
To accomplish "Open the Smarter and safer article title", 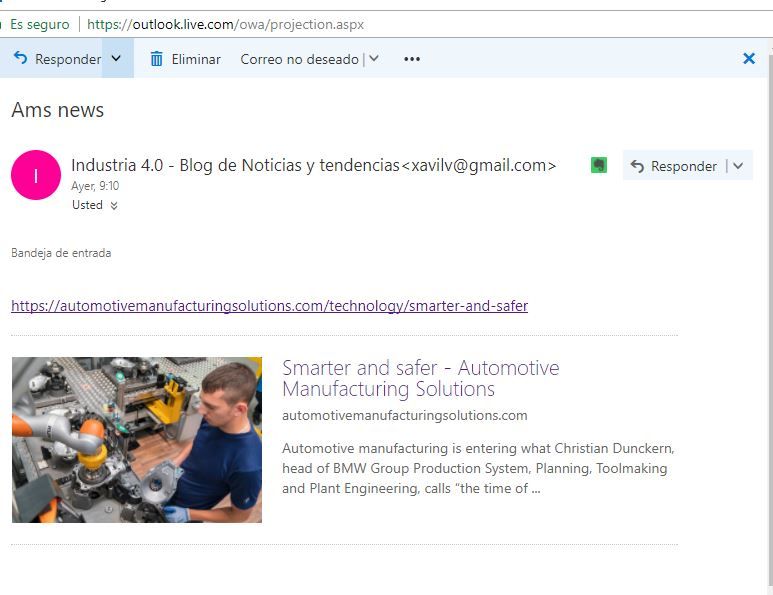I will coord(421,378).
